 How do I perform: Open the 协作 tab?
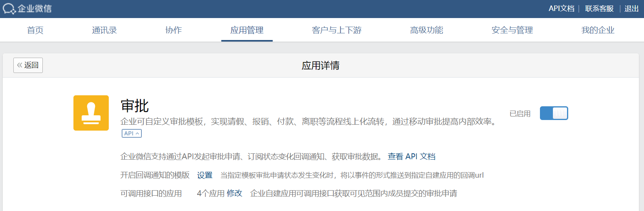tap(174, 30)
